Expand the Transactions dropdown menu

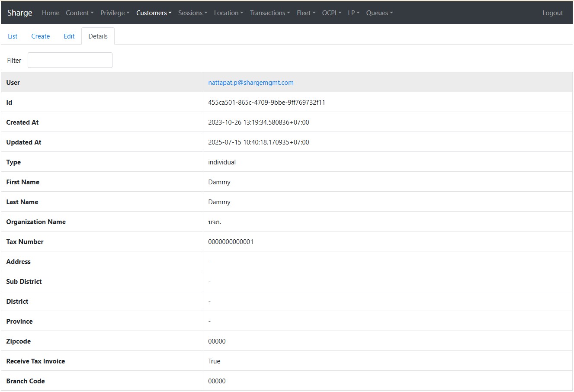tap(270, 13)
